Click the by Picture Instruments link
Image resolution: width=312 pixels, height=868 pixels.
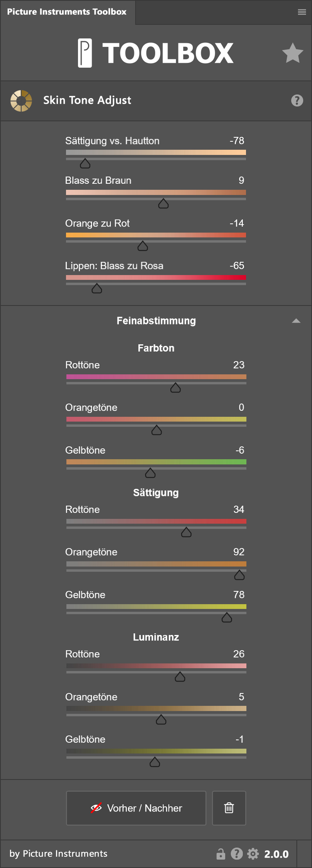(58, 854)
